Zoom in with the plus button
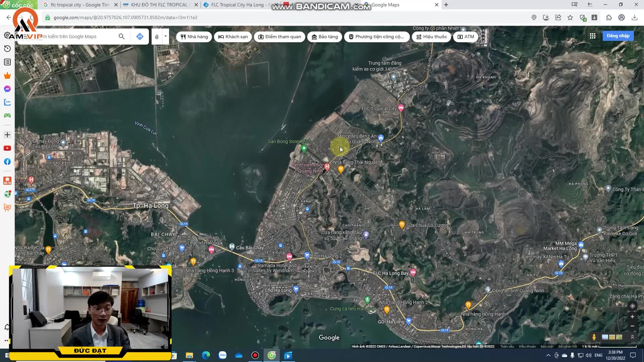The image size is (644, 362). click(x=632, y=317)
